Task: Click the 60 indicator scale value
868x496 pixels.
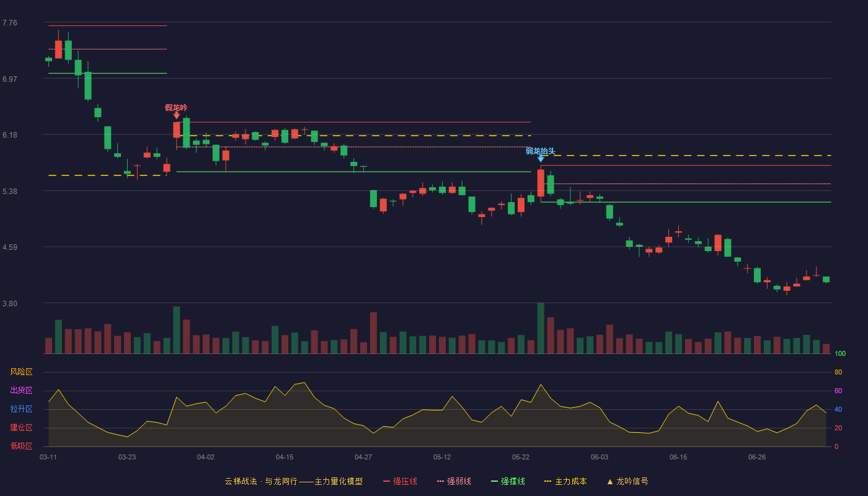Action: point(838,391)
